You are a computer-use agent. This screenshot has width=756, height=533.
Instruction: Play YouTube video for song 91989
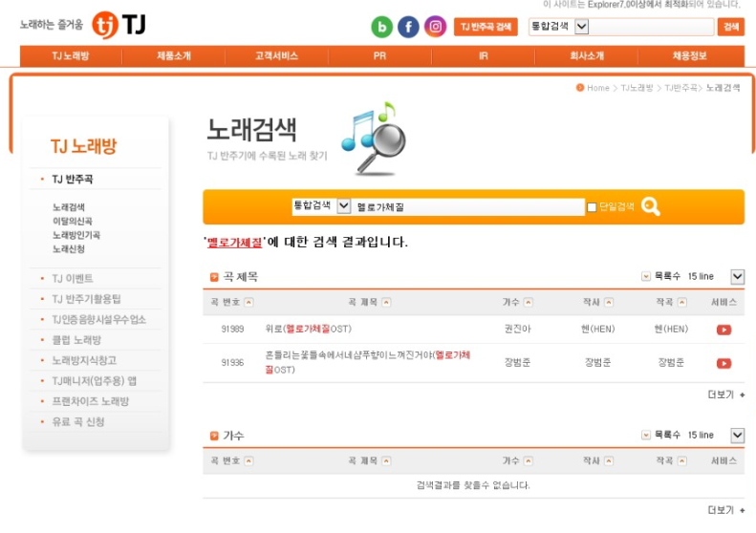click(x=724, y=330)
